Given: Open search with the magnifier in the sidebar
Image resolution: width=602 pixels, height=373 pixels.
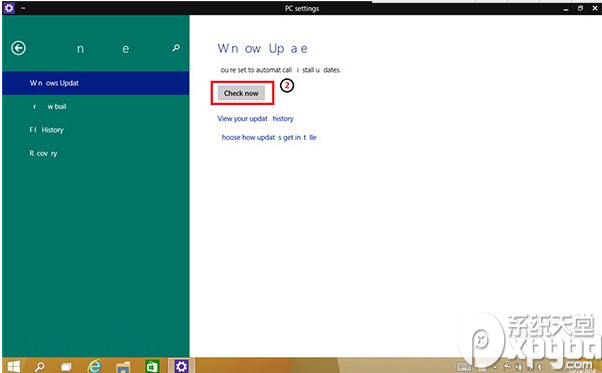Looking at the screenshot, I should point(176,48).
